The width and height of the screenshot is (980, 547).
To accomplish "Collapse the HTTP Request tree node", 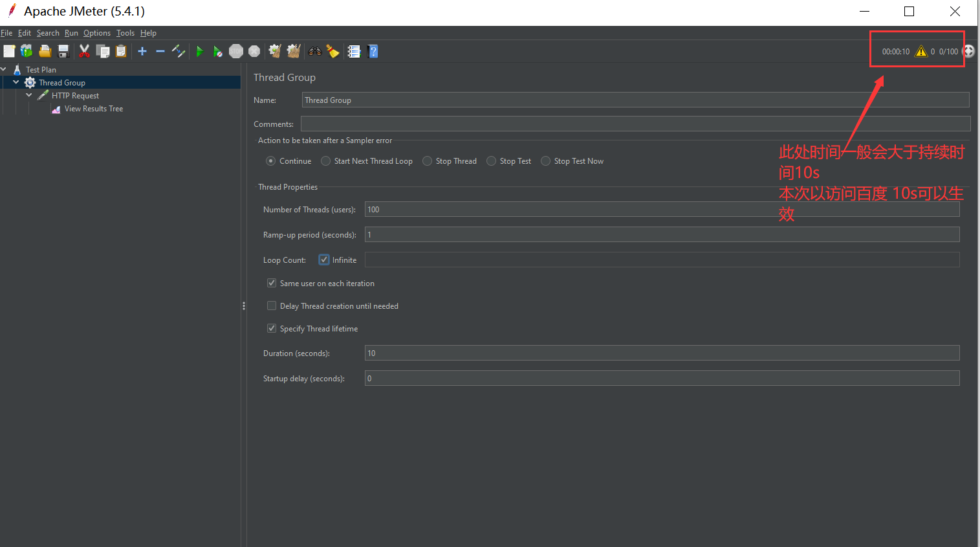I will [29, 95].
